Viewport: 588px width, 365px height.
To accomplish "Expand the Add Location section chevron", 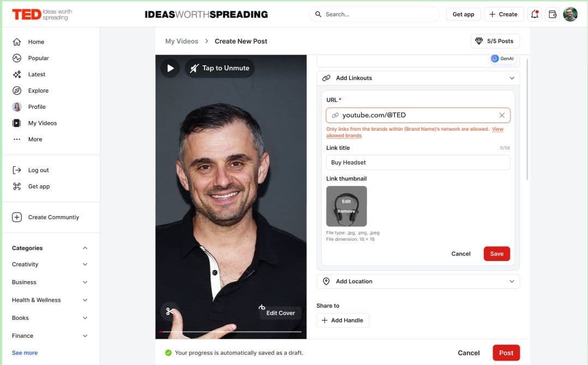I will (x=512, y=281).
